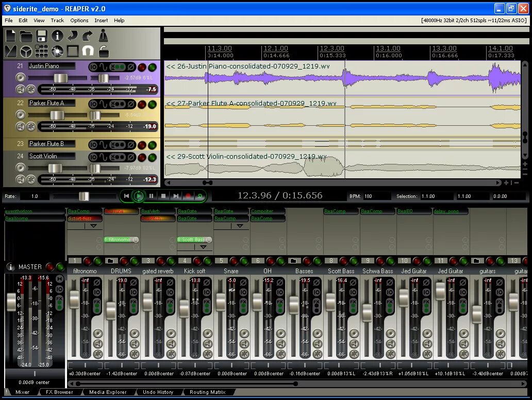
Task: Click the Help menu
Action: tap(119, 20)
